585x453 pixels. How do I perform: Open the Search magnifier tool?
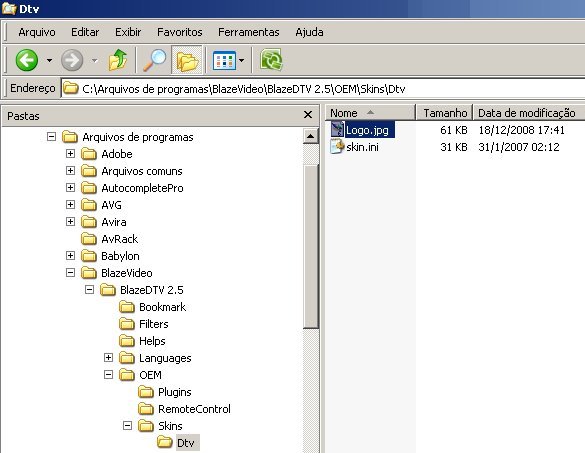[x=154, y=60]
